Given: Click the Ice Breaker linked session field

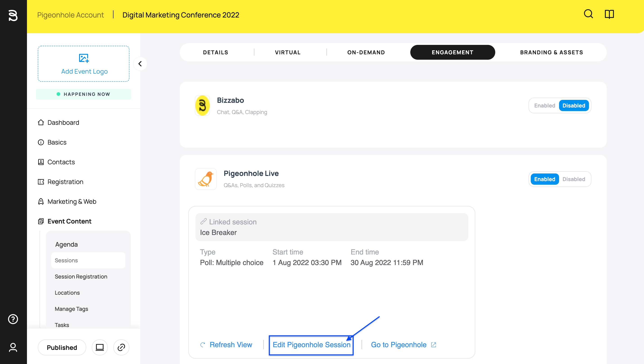Looking at the screenshot, I should point(332,227).
